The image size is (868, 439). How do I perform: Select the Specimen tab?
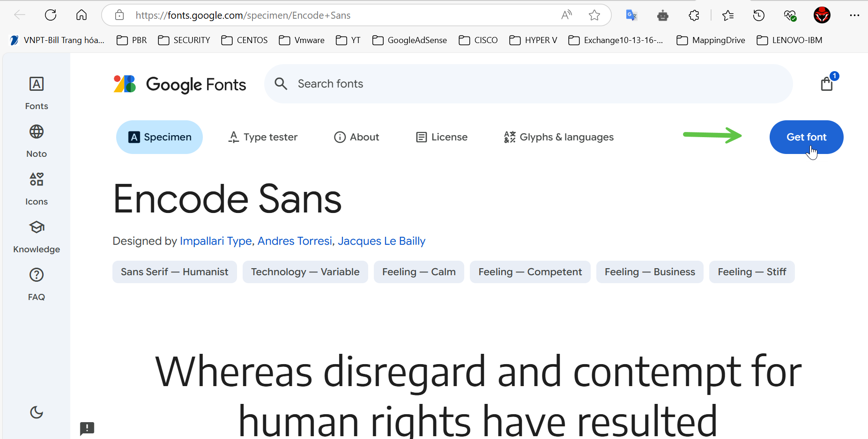[x=159, y=137]
